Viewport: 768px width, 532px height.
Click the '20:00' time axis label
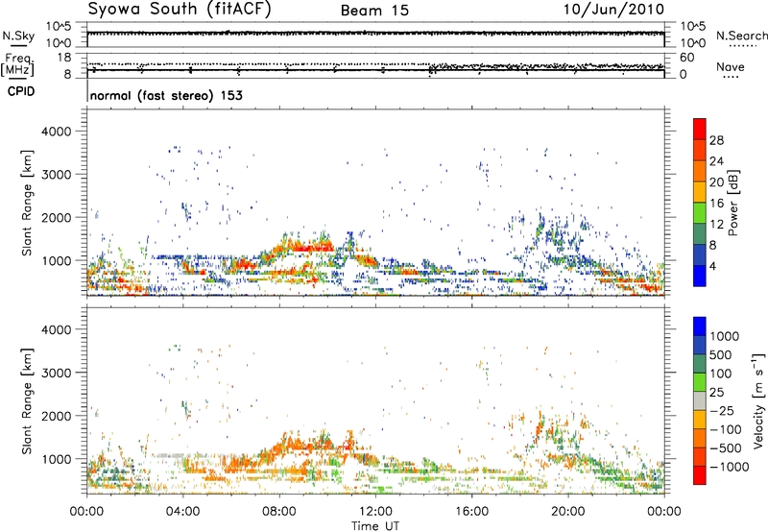[x=568, y=512]
